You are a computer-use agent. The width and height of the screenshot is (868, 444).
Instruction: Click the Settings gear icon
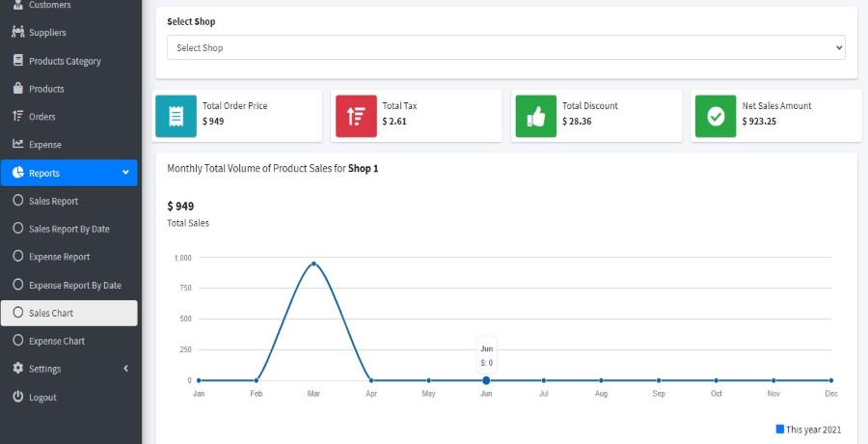[x=17, y=369]
